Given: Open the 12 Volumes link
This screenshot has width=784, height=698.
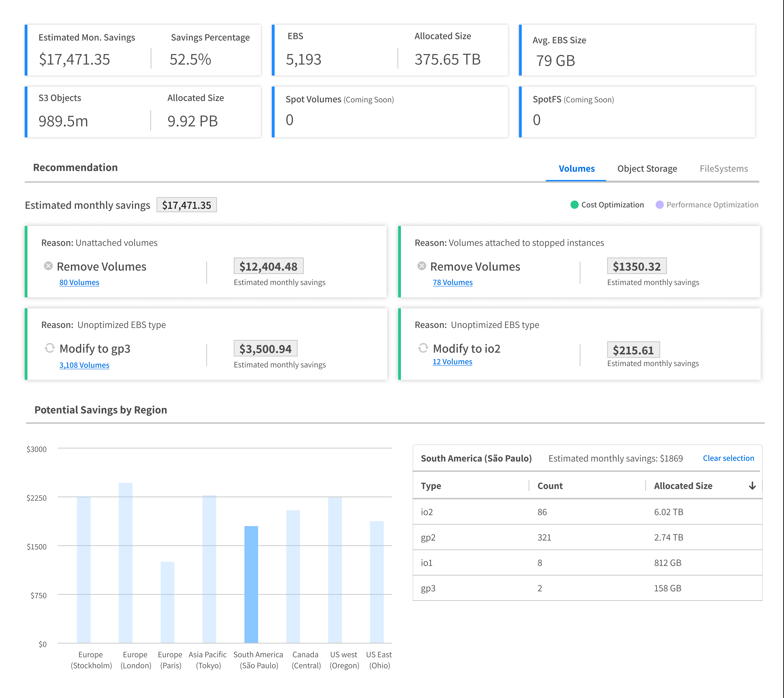Looking at the screenshot, I should [x=452, y=362].
